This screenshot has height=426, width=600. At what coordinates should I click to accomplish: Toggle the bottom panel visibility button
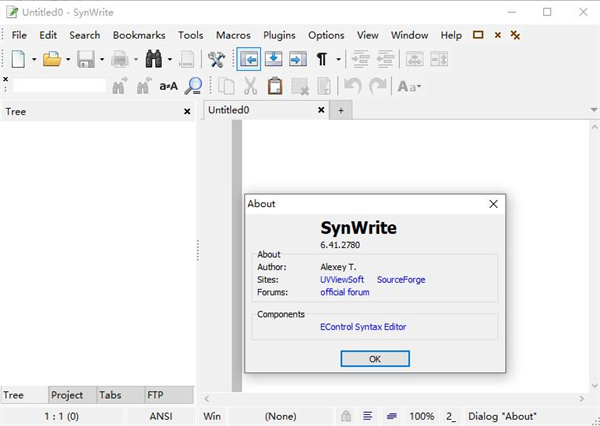273,60
